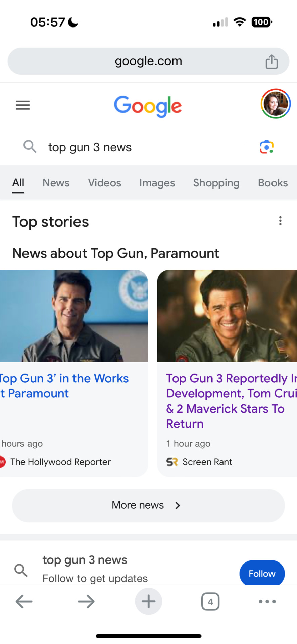This screenshot has width=297, height=644.
Task: Tap the 1 hour ago timestamp
Action: (x=188, y=444)
